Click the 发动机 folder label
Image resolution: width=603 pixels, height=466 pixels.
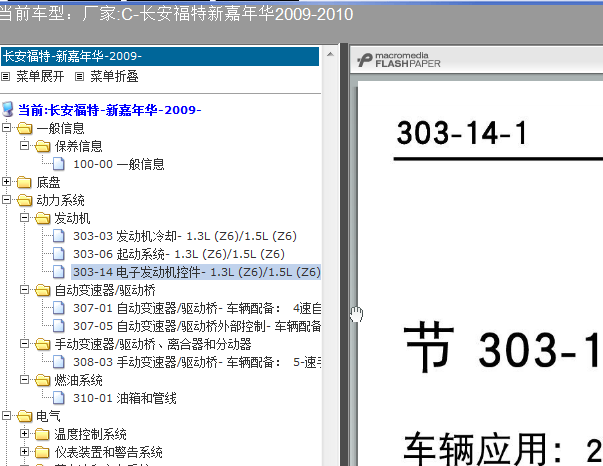pyautogui.click(x=72, y=218)
